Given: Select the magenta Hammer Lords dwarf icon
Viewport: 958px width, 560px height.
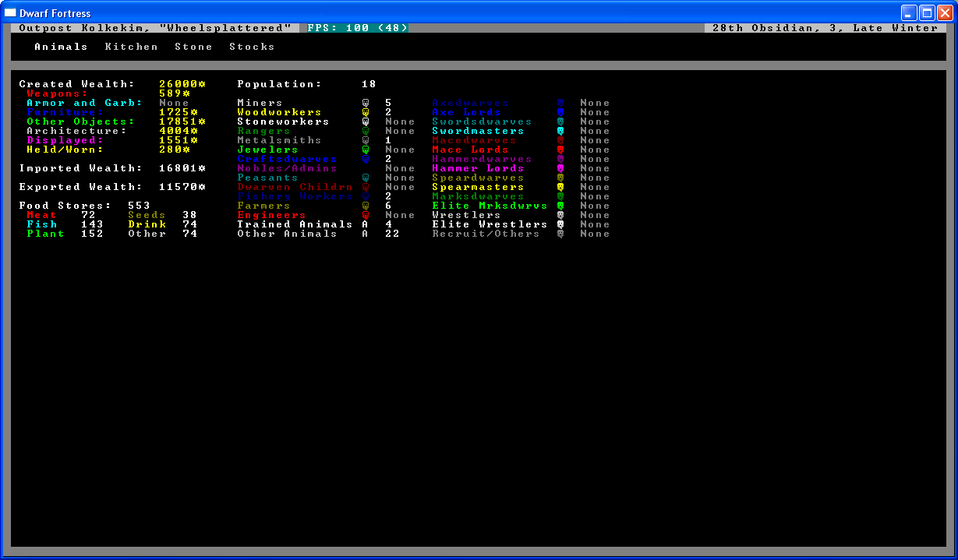Looking at the screenshot, I should coord(560,168).
